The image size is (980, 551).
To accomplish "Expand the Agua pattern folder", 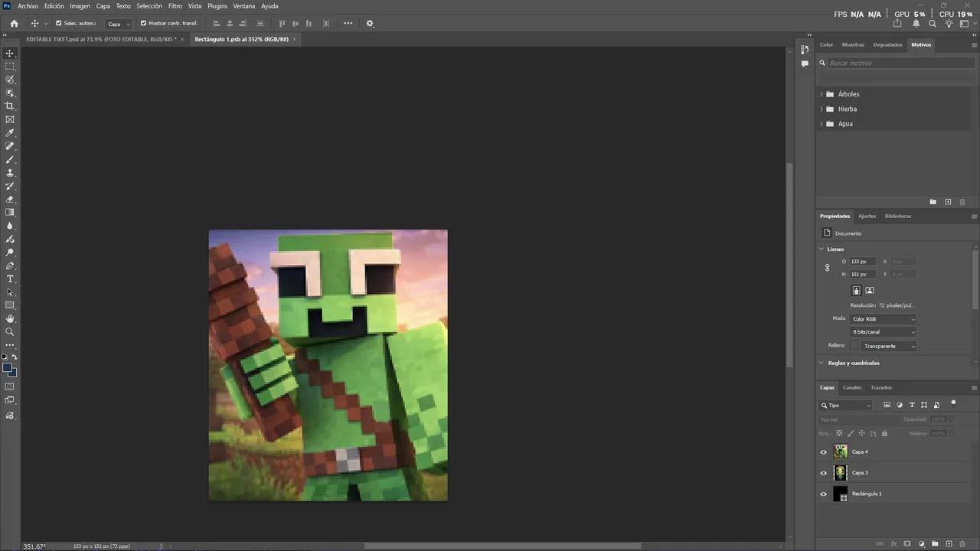I will 822,124.
